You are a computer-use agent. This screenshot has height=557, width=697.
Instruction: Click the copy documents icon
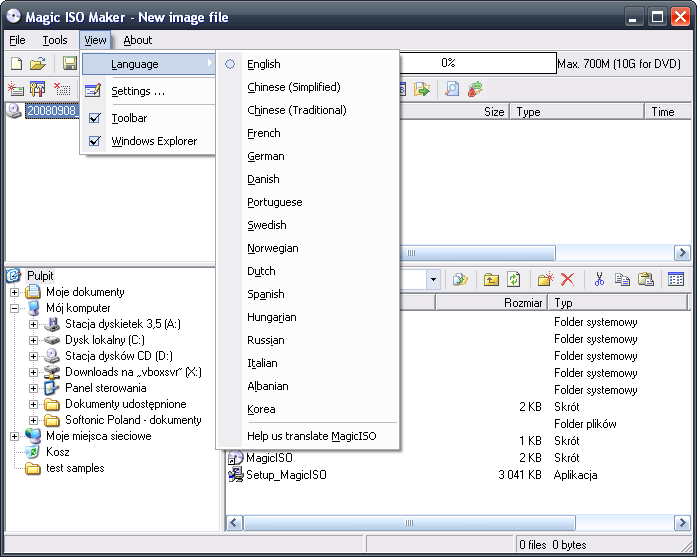click(x=622, y=280)
